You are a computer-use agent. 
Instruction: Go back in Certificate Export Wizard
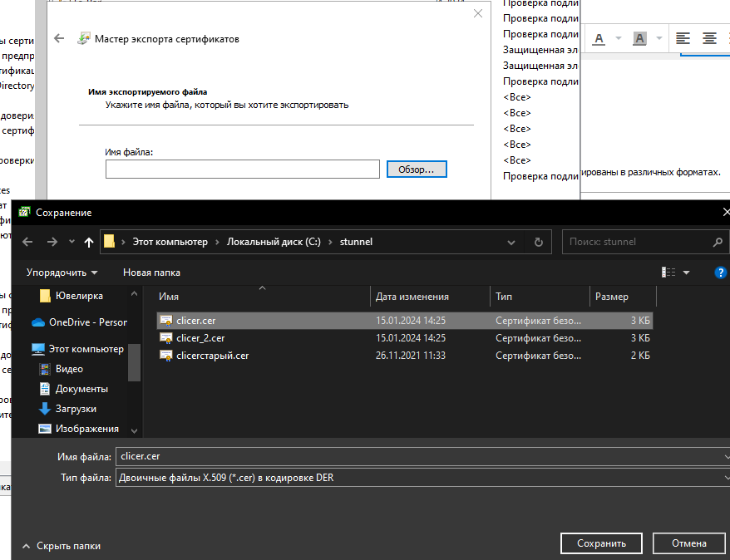59,38
